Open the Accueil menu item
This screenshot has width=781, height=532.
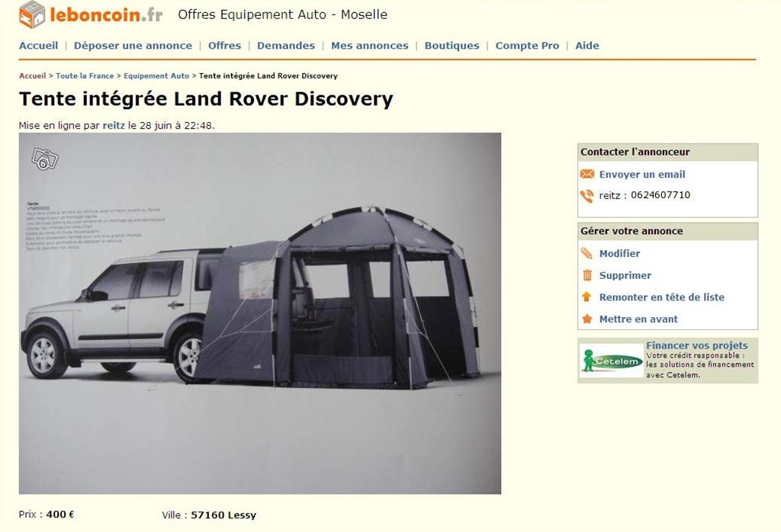click(38, 46)
